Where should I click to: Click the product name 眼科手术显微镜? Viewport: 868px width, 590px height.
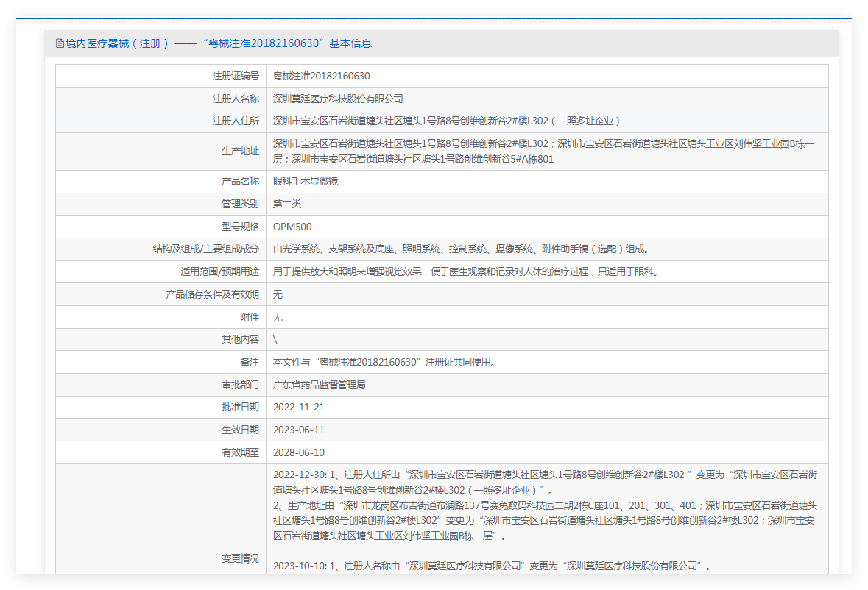pyautogui.click(x=305, y=181)
